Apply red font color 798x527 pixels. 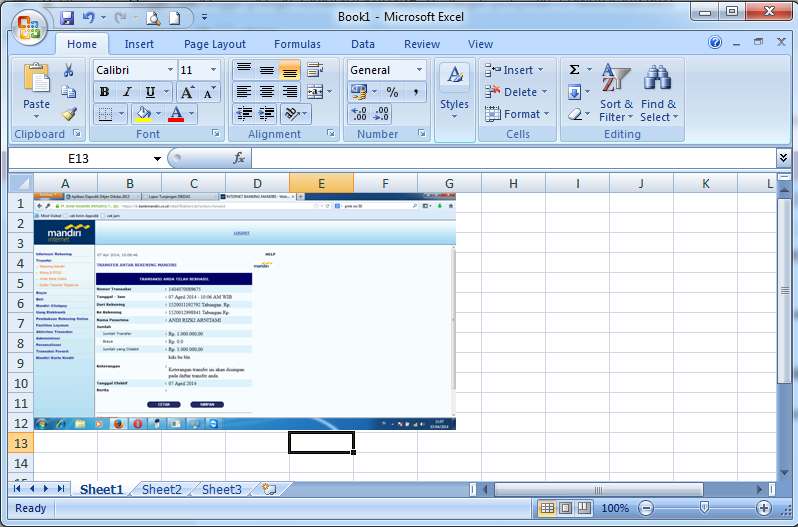pyautogui.click(x=176, y=114)
